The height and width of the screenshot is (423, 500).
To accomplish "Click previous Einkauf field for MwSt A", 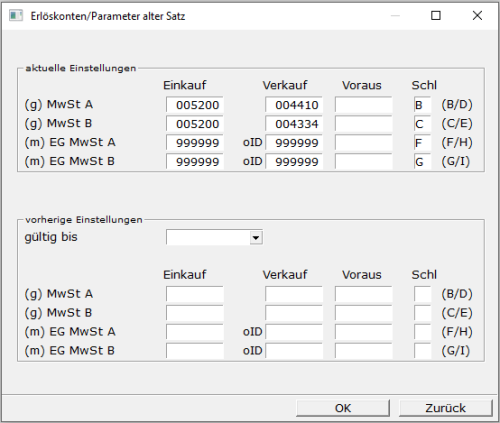I will (195, 294).
